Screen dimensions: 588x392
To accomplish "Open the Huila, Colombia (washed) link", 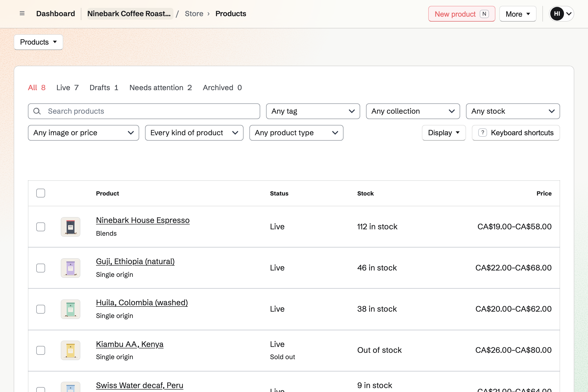I will pyautogui.click(x=142, y=303).
